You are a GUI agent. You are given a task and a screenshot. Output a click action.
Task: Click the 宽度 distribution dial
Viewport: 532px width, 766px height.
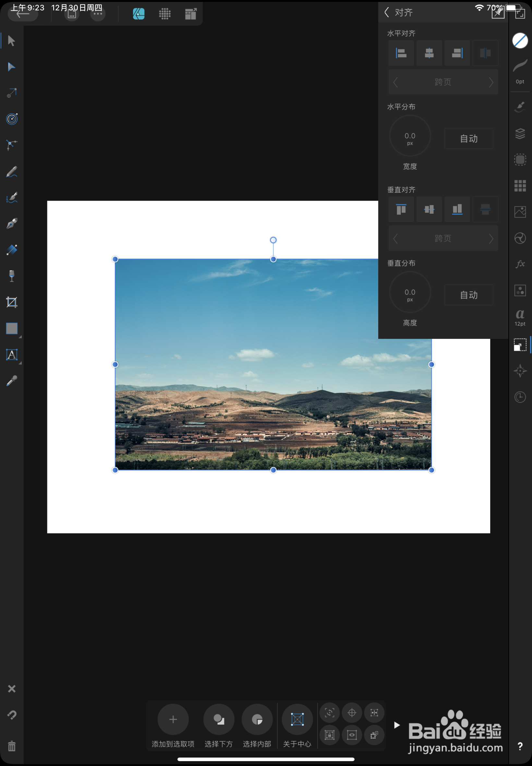tap(410, 136)
